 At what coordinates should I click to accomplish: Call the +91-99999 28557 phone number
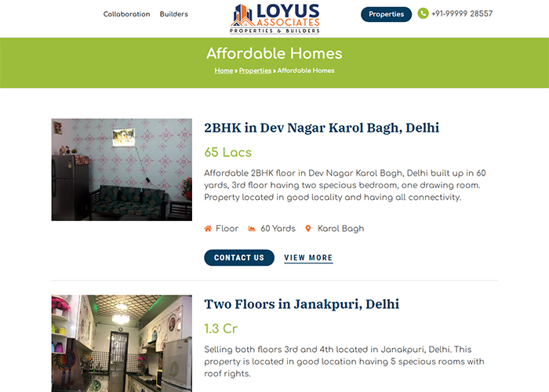tap(462, 13)
